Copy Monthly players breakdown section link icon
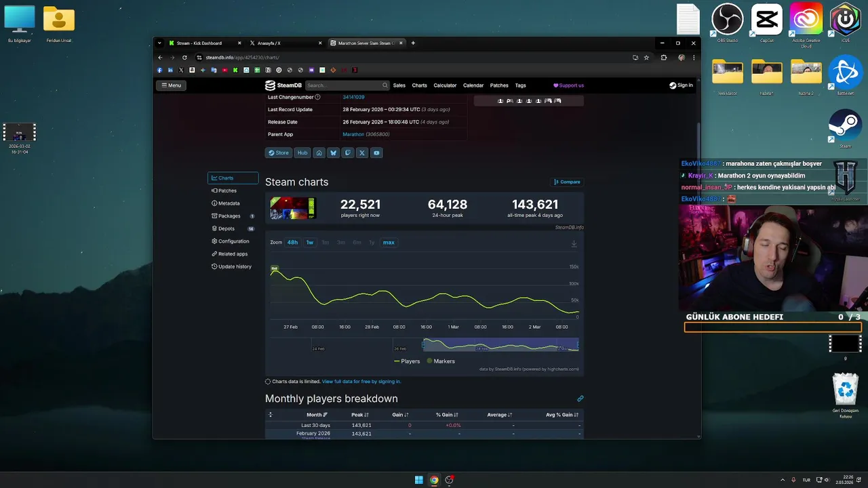Screen dimensions: 868x488 (580, 399)
